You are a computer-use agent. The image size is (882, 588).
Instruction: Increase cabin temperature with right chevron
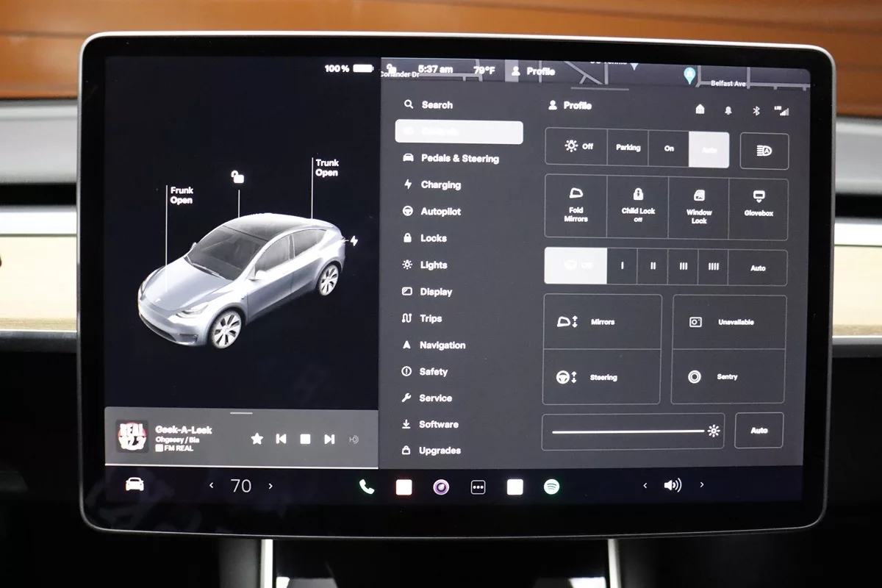click(x=270, y=486)
